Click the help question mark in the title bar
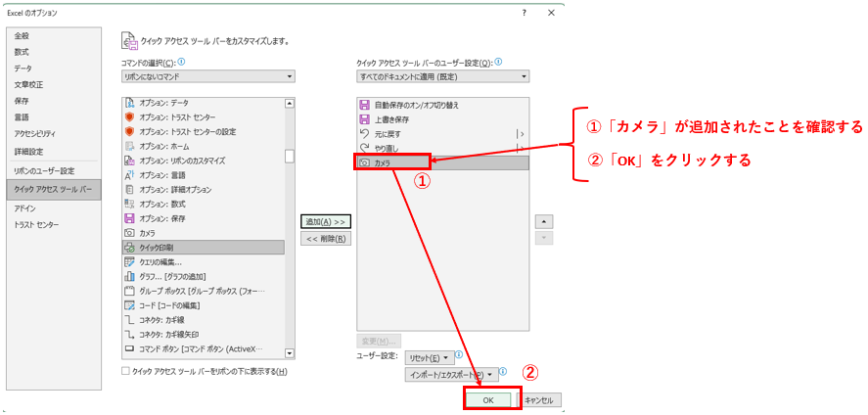Image resolution: width=868 pixels, height=415 pixels. pyautogui.click(x=524, y=12)
